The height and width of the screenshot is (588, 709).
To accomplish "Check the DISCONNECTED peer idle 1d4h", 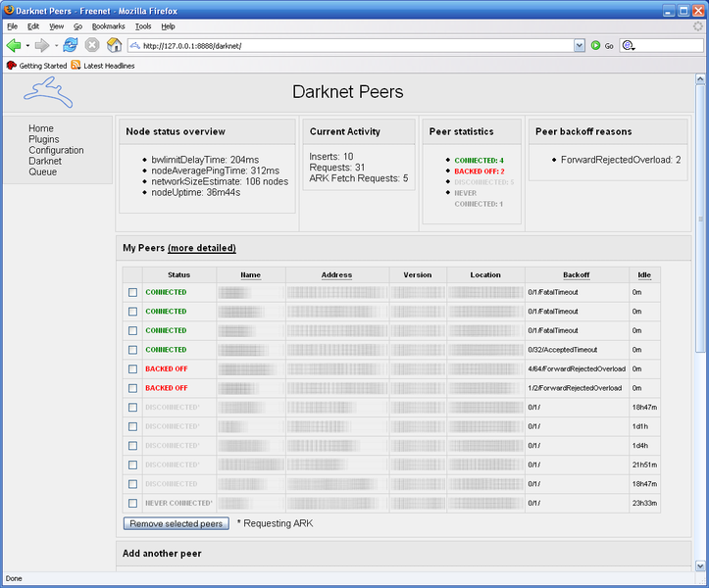I will (x=132, y=446).
